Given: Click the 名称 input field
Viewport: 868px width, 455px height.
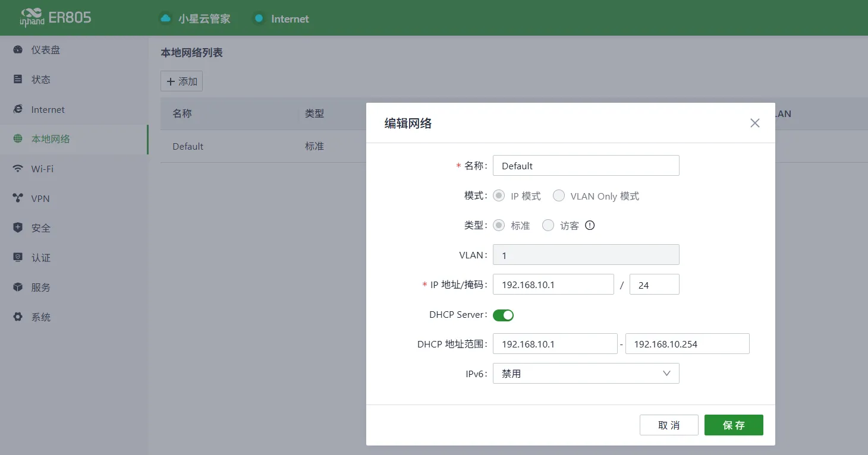Looking at the screenshot, I should click(586, 166).
